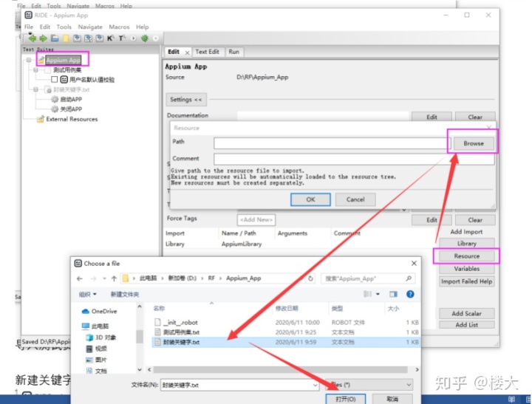Open the view options dropdown arrow
Image resolution: width=532 pixels, height=404 pixels.
(x=378, y=294)
